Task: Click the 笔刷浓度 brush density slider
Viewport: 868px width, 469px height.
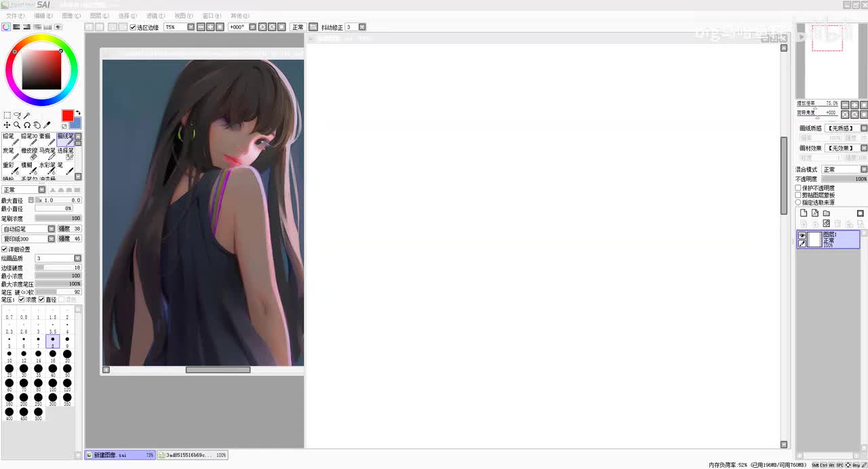Action: tap(58, 219)
